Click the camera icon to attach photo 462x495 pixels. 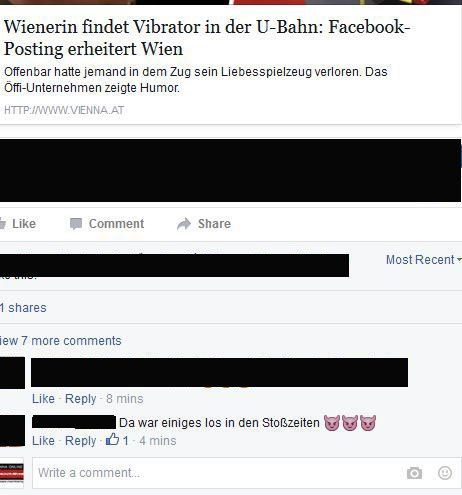[x=414, y=473]
